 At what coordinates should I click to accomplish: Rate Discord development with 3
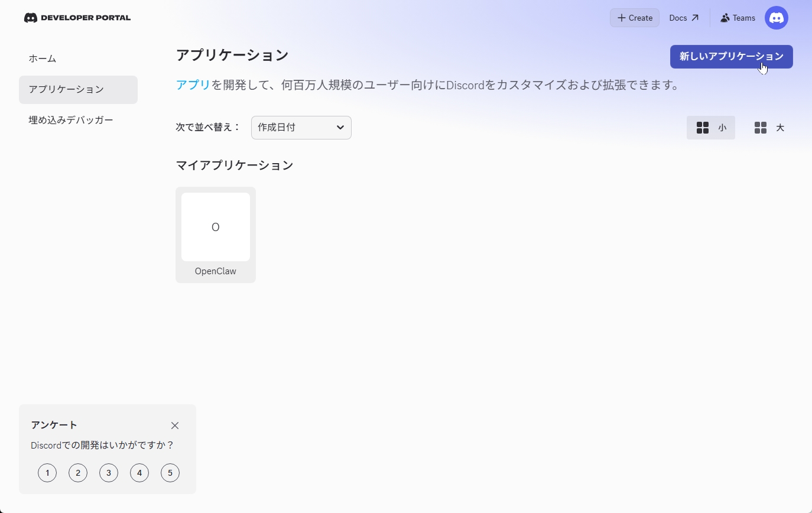(x=109, y=473)
